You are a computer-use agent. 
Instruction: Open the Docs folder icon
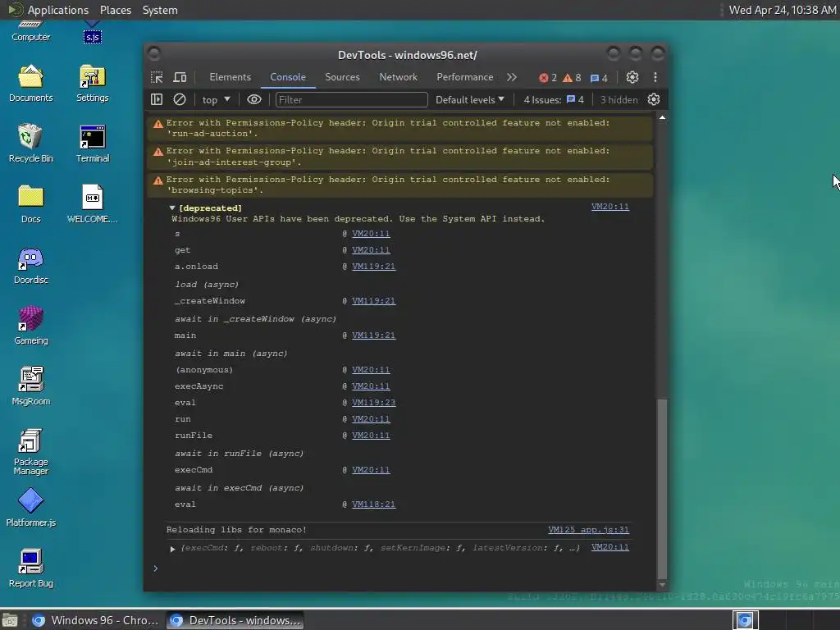click(x=30, y=203)
